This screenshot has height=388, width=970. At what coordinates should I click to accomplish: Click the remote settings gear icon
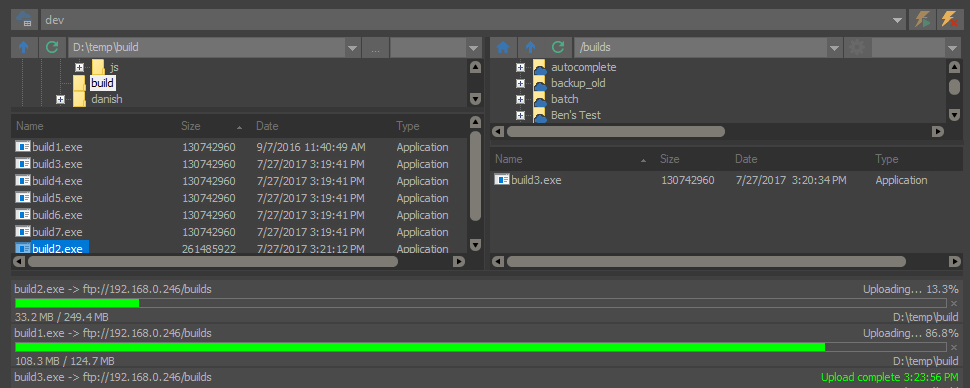[857, 47]
